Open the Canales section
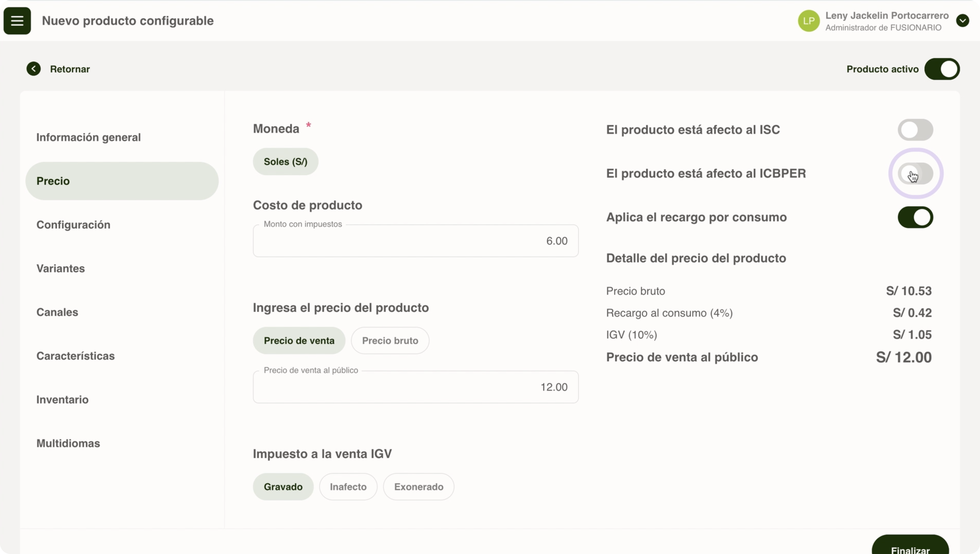Image resolution: width=980 pixels, height=554 pixels. coord(57,312)
